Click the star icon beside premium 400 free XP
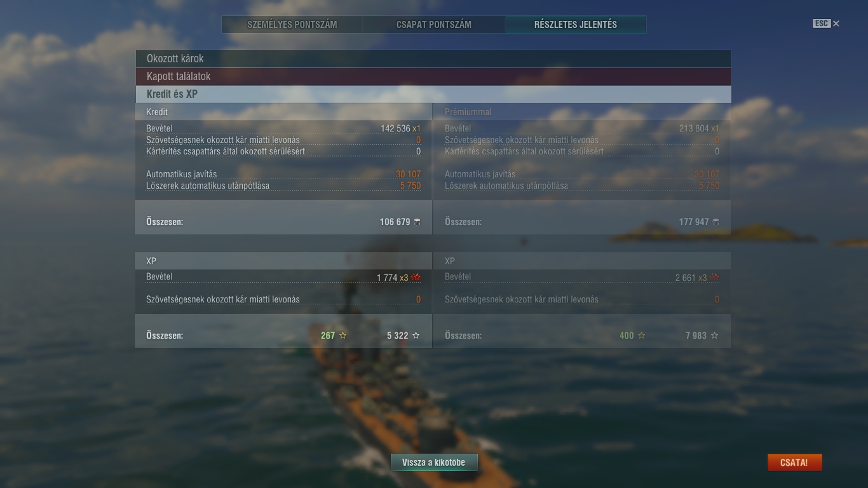The image size is (868, 488). [x=642, y=335]
